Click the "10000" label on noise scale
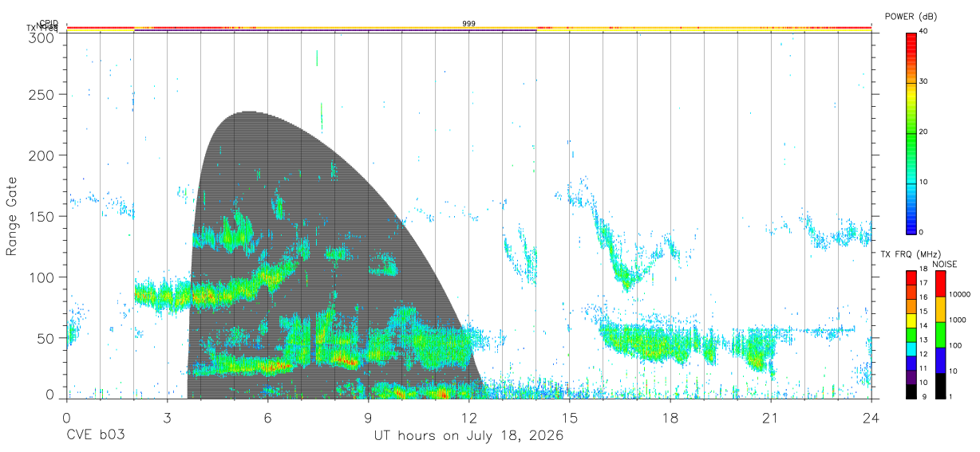Screen dimensions: 980x452 961,295
